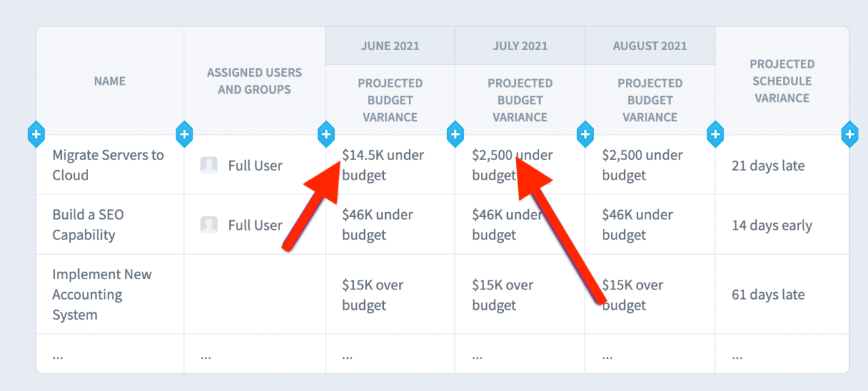The width and height of the screenshot is (868, 391).
Task: Click the plus icon between Name and Assigned Users
Action: [x=184, y=134]
